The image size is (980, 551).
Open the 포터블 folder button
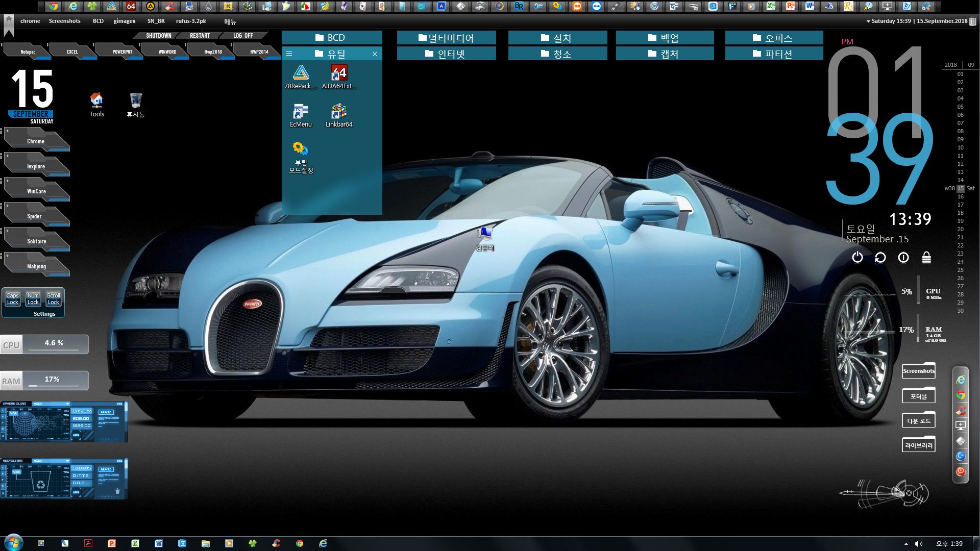(x=919, y=396)
